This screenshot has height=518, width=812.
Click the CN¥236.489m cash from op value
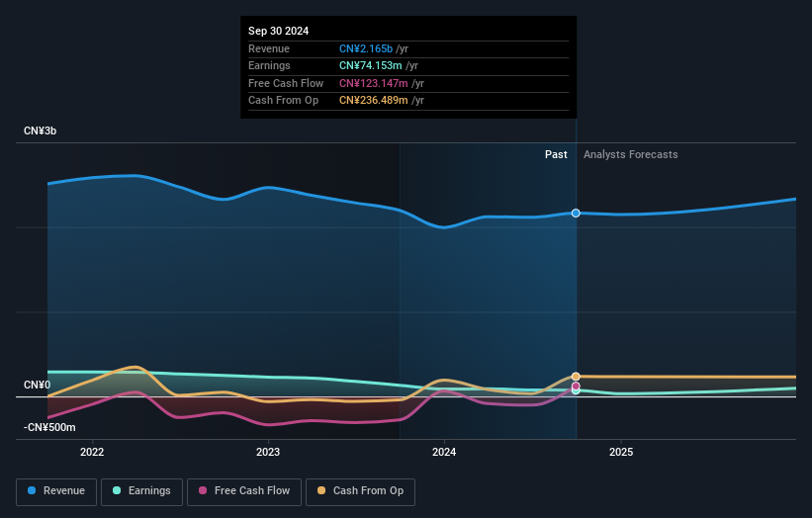point(374,101)
